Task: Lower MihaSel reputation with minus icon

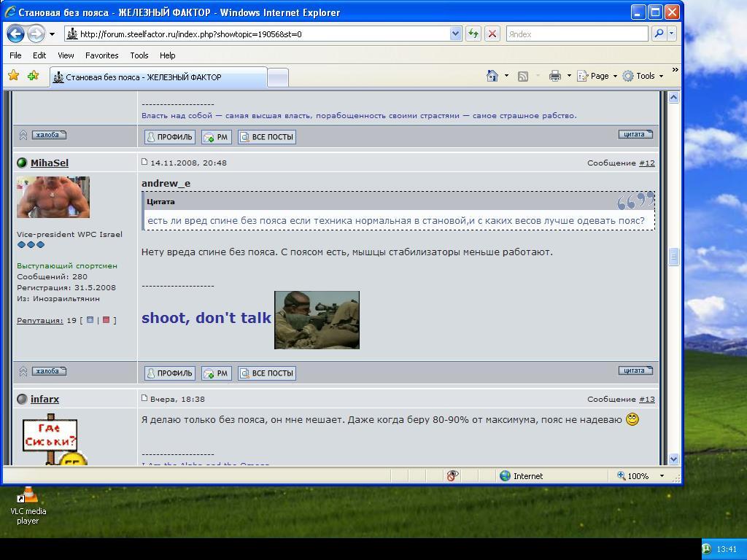Action: coord(107,320)
